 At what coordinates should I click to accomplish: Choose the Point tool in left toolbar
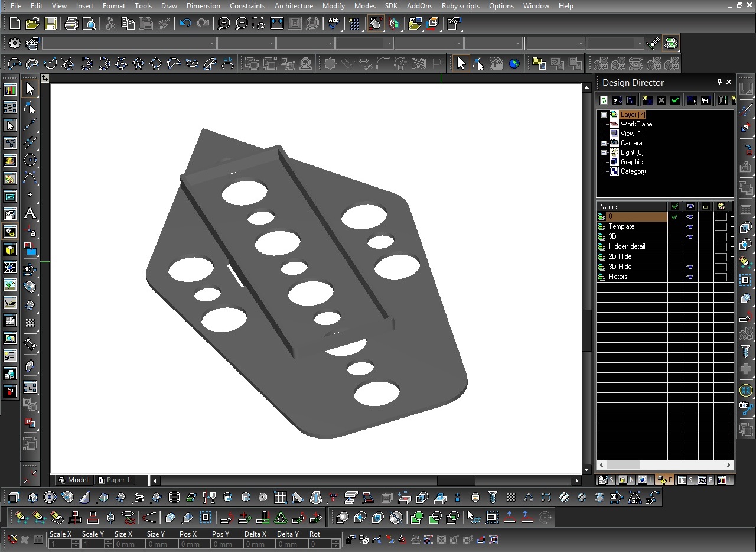click(30, 195)
